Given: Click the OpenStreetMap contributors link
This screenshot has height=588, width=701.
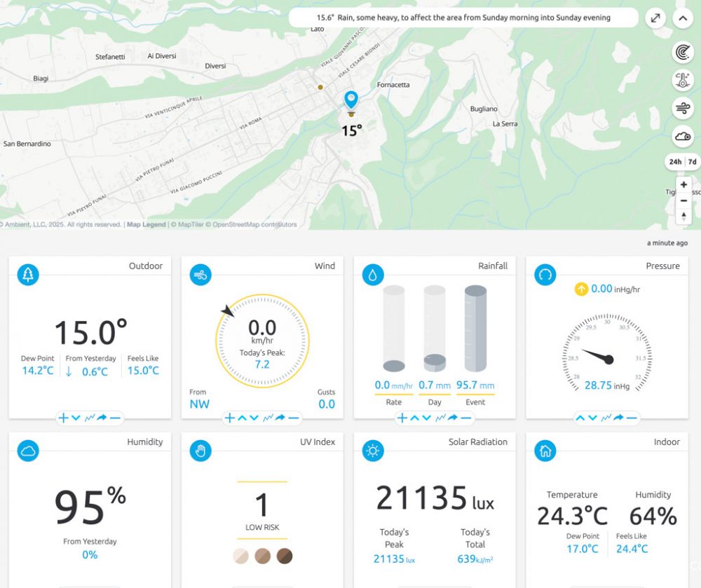Looking at the screenshot, I should (x=256, y=224).
